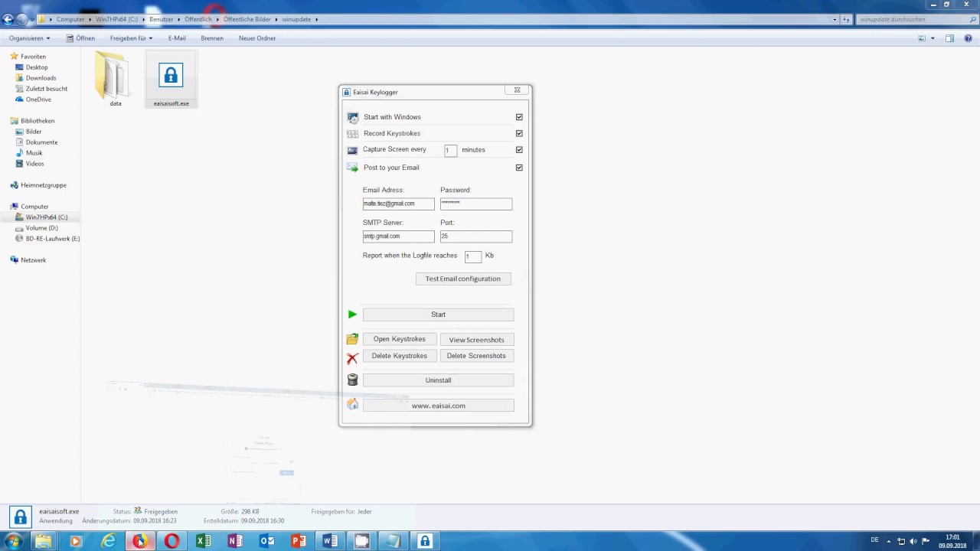
Task: Go back with the Explorer back arrow
Action: point(8,19)
